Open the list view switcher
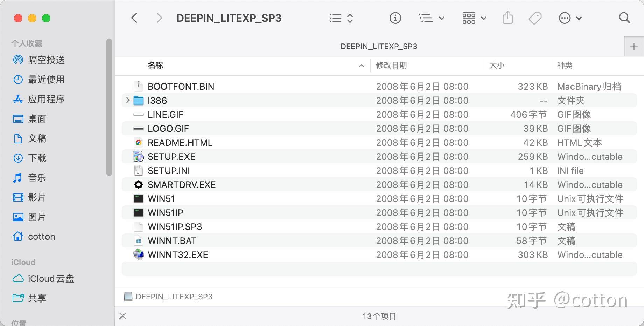Viewport: 644px width, 326px height. (x=341, y=18)
